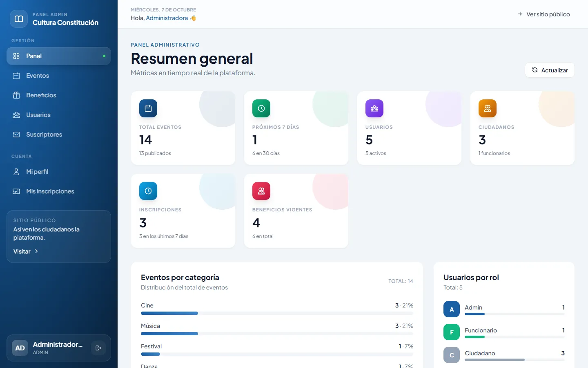Click the blue Inscripciones clock icon
Screen dimensions: 588x368
[148, 191]
